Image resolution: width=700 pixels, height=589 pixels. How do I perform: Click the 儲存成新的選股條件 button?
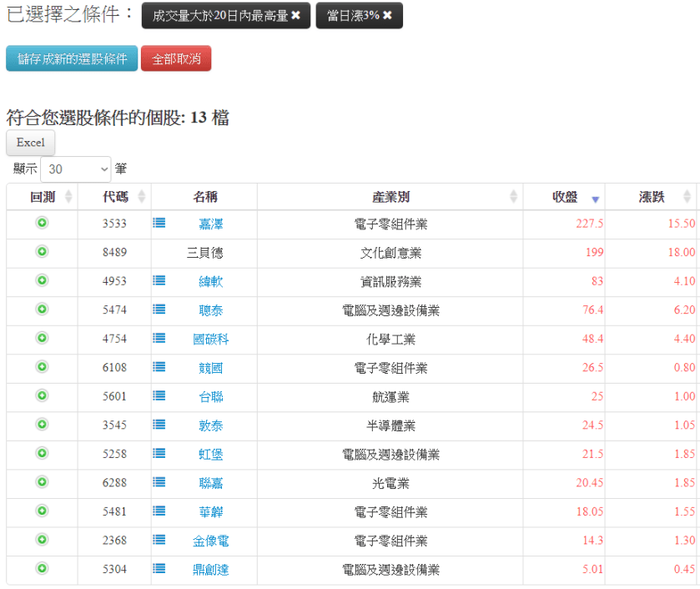(72, 58)
